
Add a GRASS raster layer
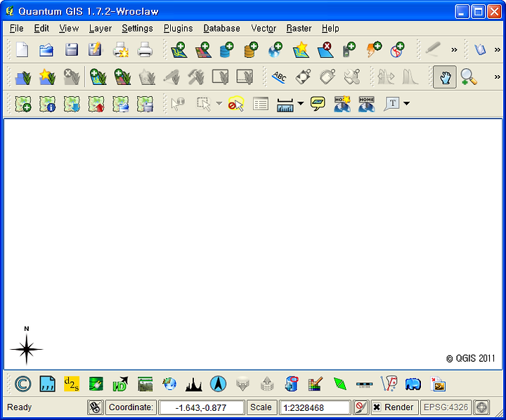coord(122,77)
